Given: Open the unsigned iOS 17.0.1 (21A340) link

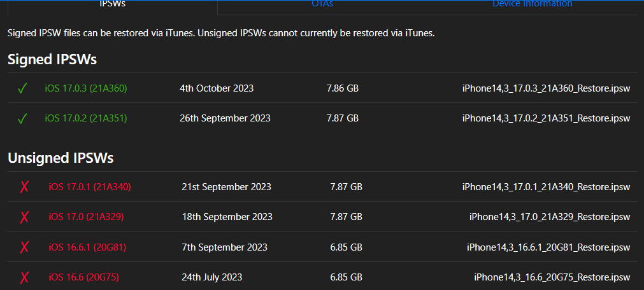Looking at the screenshot, I should pyautogui.click(x=90, y=187).
